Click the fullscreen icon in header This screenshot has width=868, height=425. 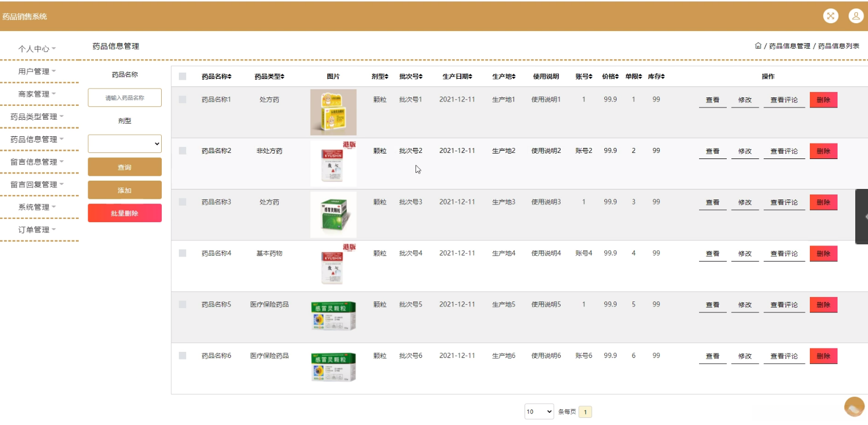coord(830,16)
